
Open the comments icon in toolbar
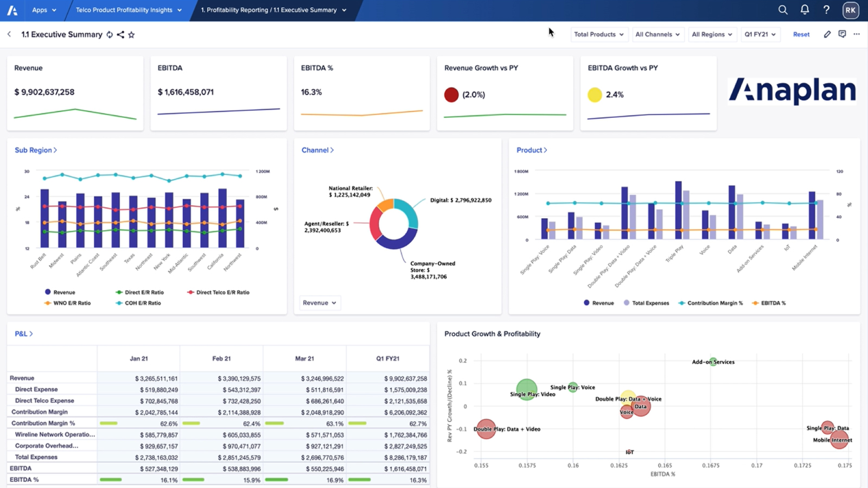[x=842, y=34]
